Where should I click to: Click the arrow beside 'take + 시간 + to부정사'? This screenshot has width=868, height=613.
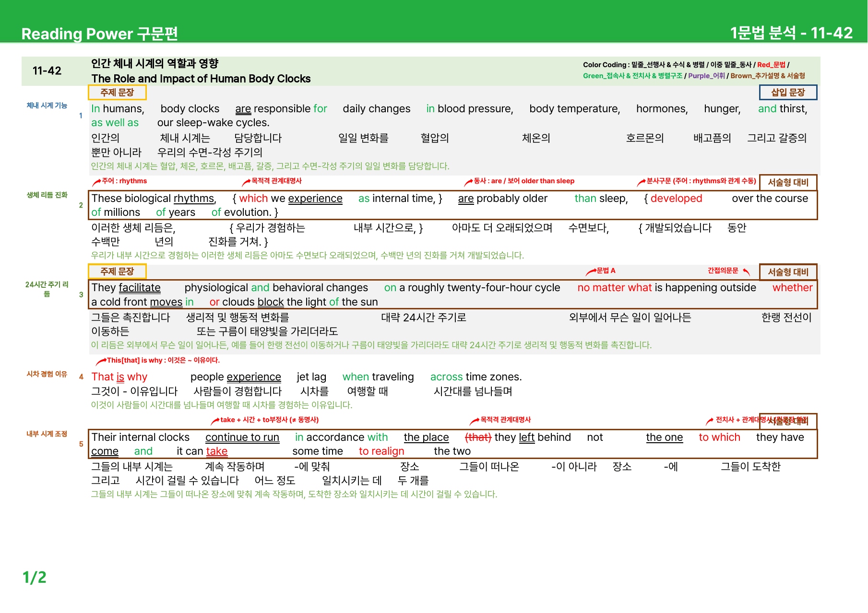coord(215,421)
